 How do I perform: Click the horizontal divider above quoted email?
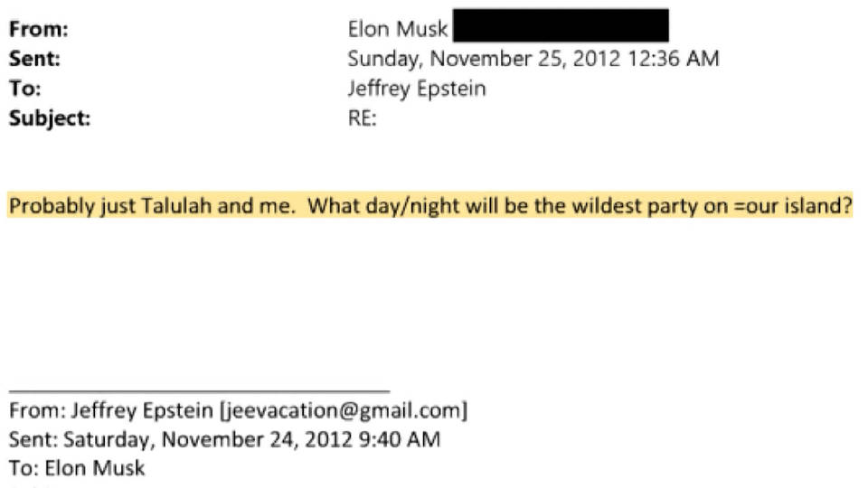[199, 391]
